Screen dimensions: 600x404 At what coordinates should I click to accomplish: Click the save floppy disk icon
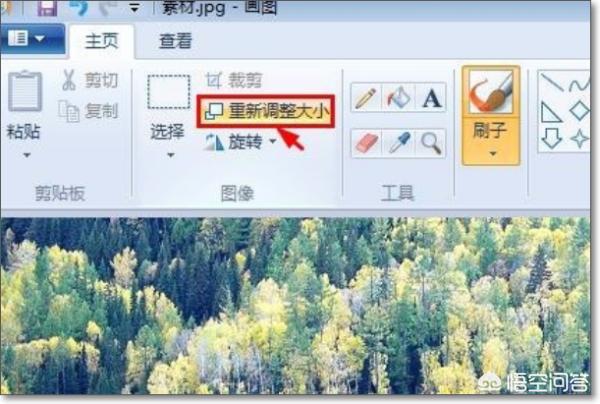click(x=47, y=7)
